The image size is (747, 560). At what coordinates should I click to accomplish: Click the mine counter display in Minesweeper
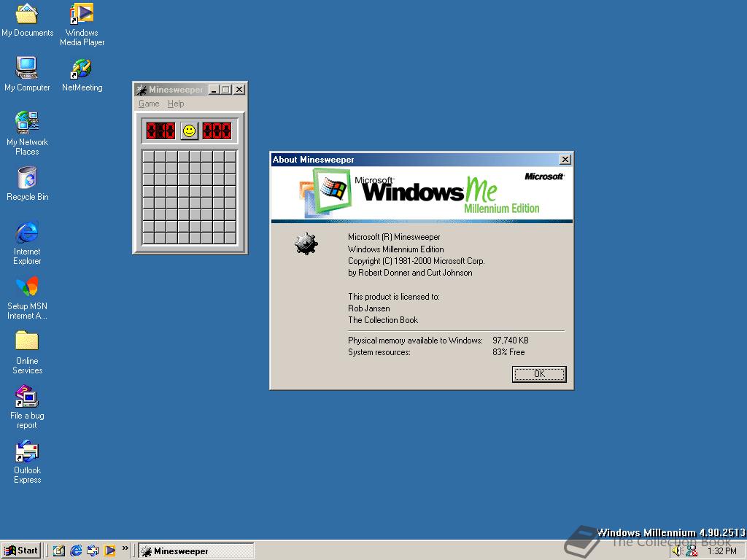pos(160,131)
